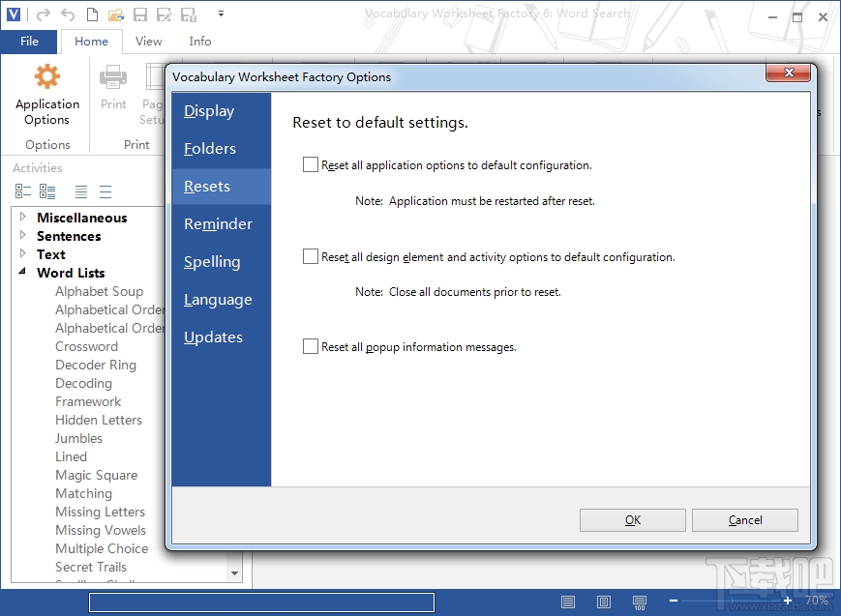
Task: Click the Application Options gear icon
Action: (x=47, y=76)
